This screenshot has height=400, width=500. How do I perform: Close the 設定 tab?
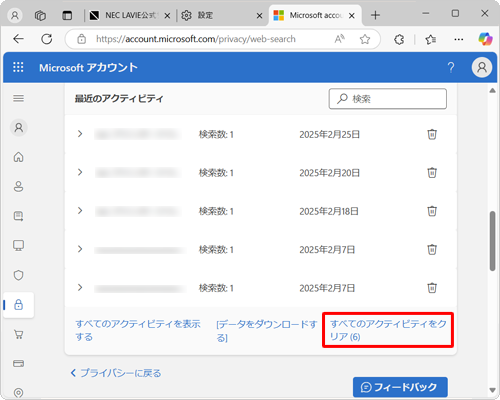(259, 16)
